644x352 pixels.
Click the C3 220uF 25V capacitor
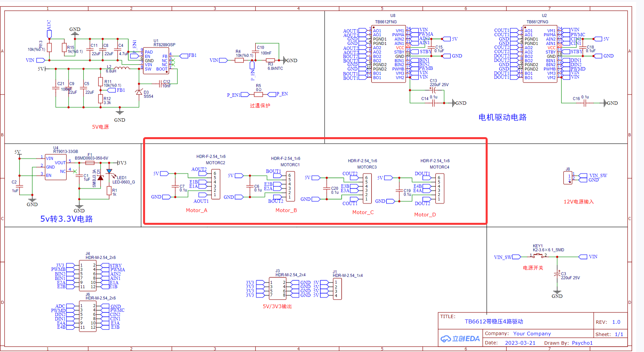(x=557, y=274)
